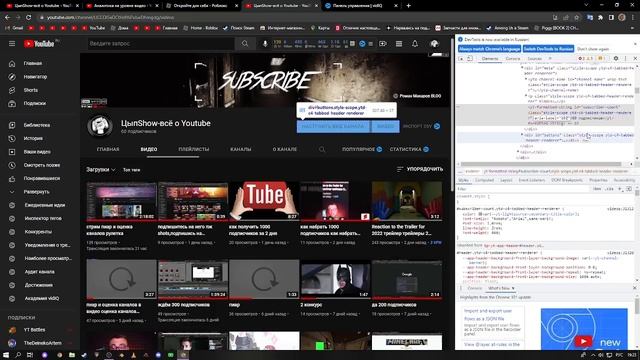
Task: Click DevTools inspect element picker icon
Action: coord(461,58)
